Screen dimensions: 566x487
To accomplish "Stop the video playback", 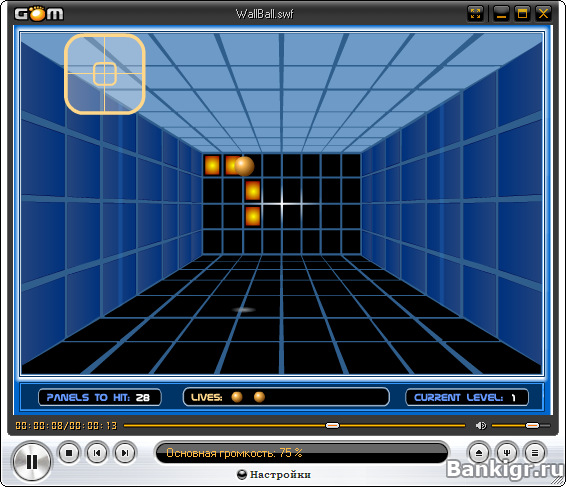I will (x=69, y=452).
